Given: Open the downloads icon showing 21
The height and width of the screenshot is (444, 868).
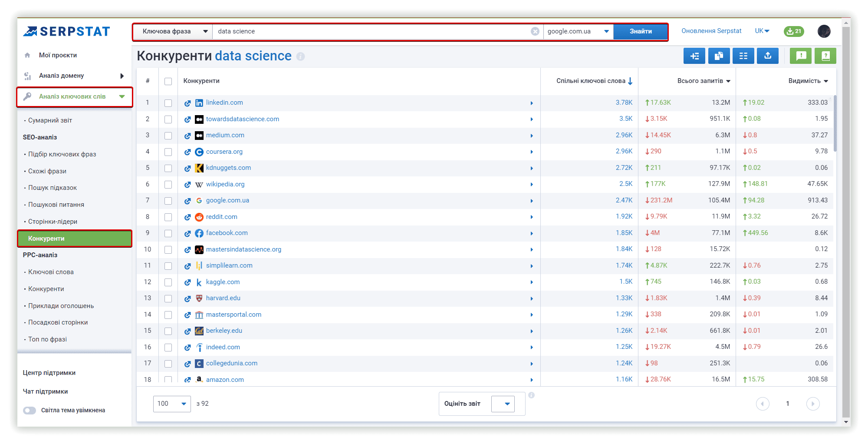Looking at the screenshot, I should pos(794,31).
